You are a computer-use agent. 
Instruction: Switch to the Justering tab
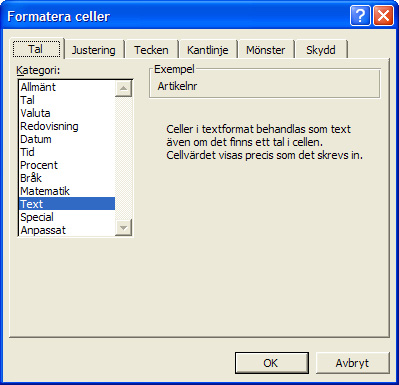tap(93, 50)
